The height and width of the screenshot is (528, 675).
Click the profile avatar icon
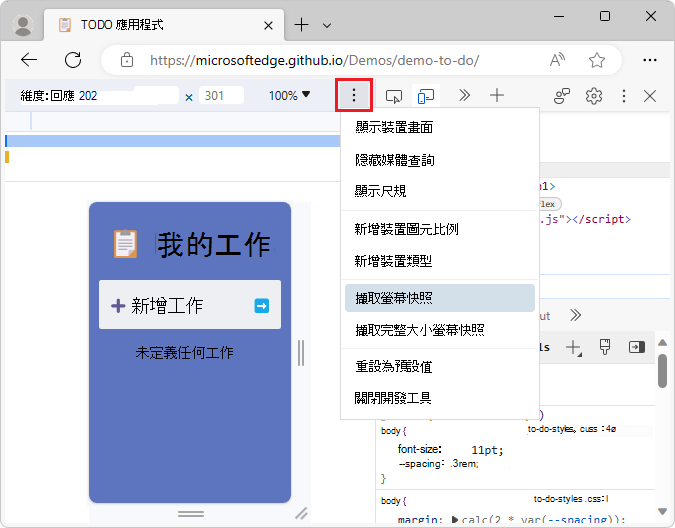(x=23, y=25)
